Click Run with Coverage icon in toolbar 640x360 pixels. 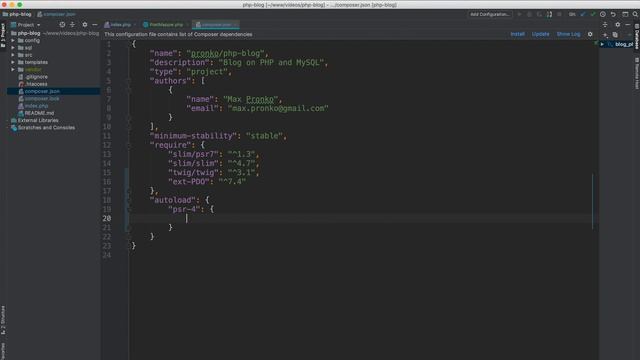(x=539, y=14)
